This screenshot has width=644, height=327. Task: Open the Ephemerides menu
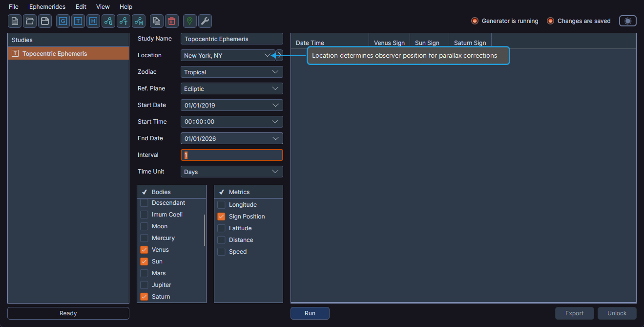47,6
